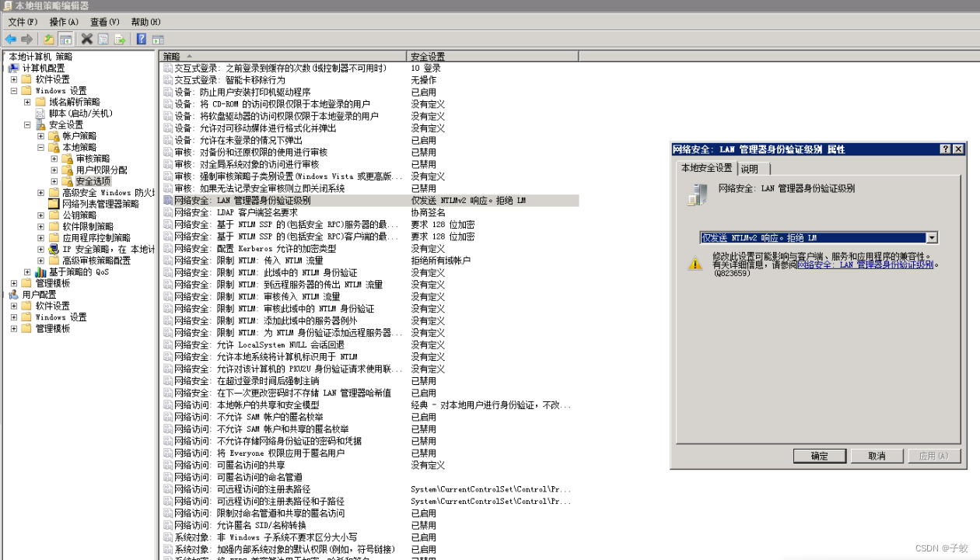Click policy icon for 可匿名访问的共享

(x=167, y=465)
